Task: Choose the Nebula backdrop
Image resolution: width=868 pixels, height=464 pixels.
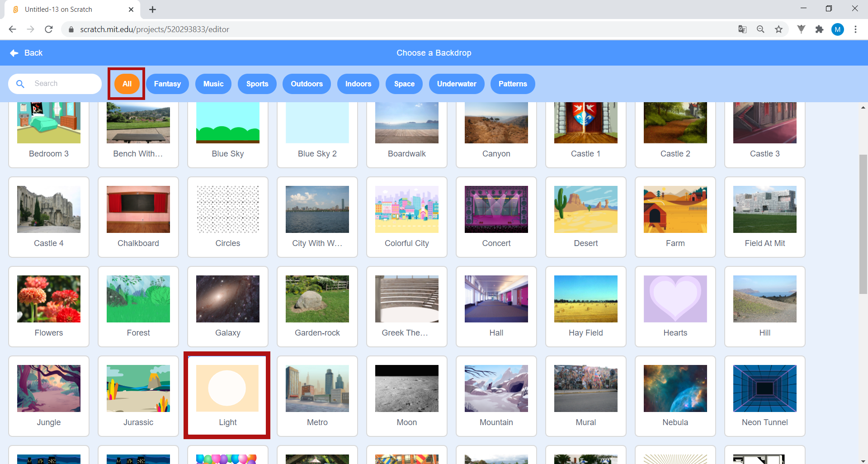Action: (675, 396)
